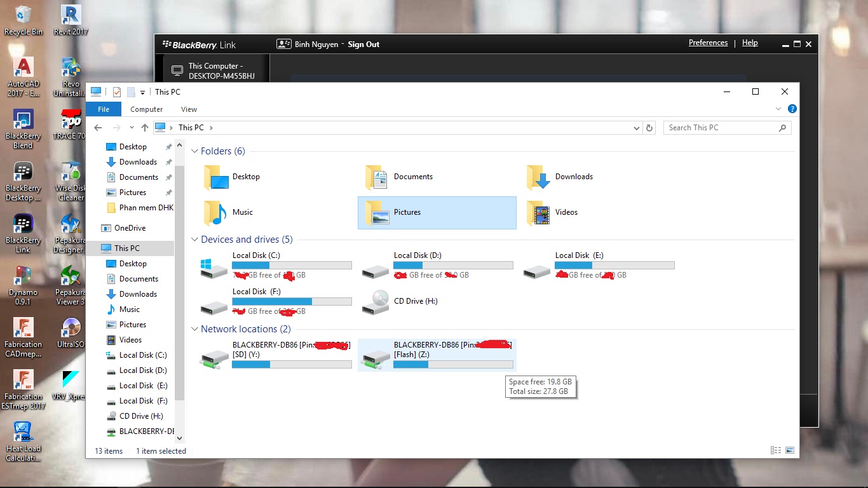Select the BlackBerry Link desktop icon

click(x=24, y=233)
